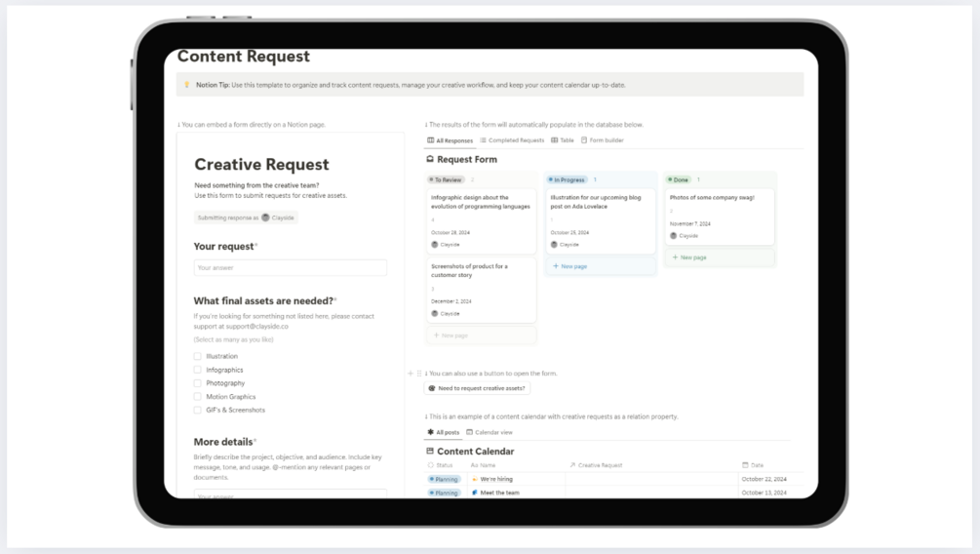Tick the Photography checkbox
The image size is (980, 554).
pyautogui.click(x=198, y=383)
